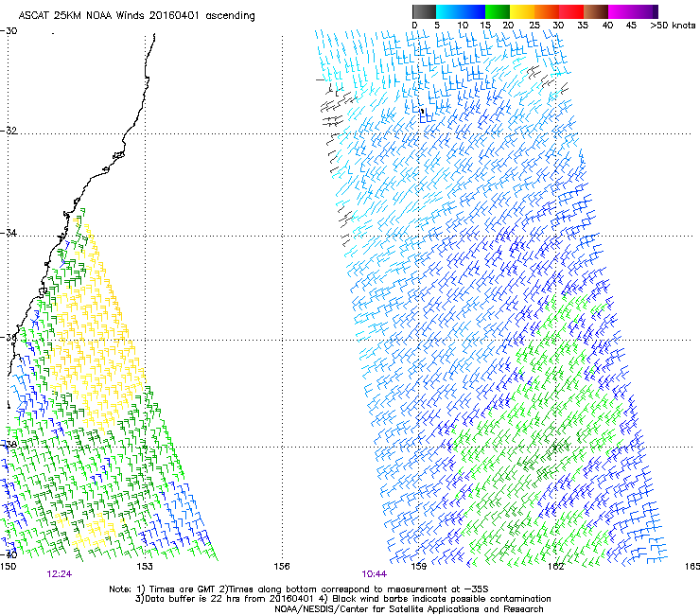Click the '-40' latitude axis label
The width and height of the screenshot is (700, 615).
[9, 554]
